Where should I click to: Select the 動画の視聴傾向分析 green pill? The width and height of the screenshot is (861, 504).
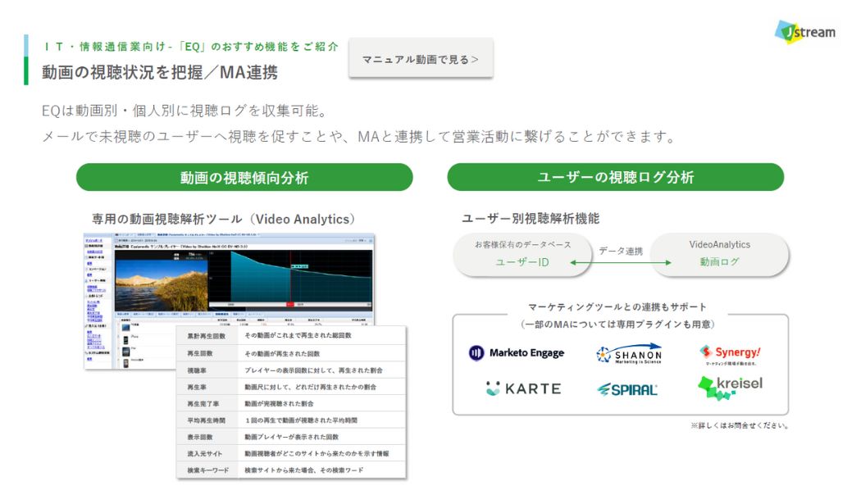tap(244, 177)
